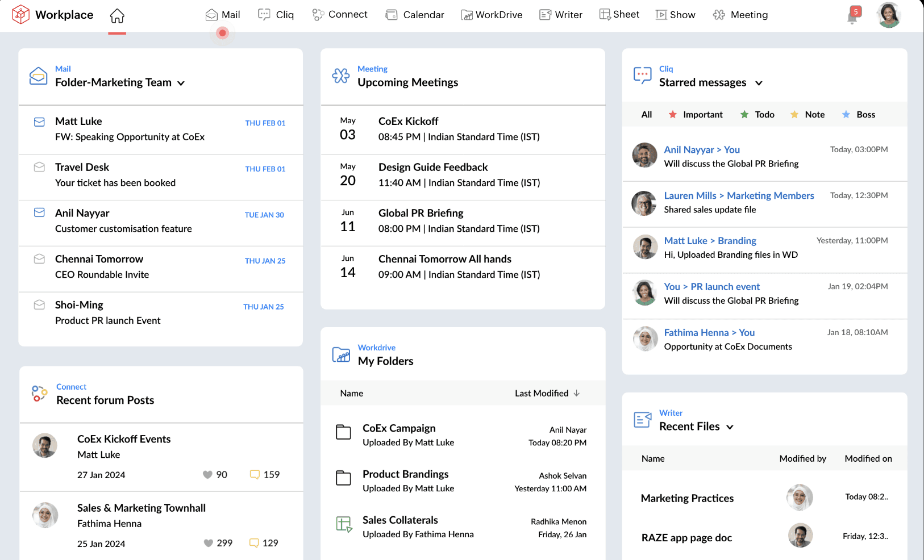
Task: Open the CoEx Kickoff Events forum post
Action: tap(124, 440)
